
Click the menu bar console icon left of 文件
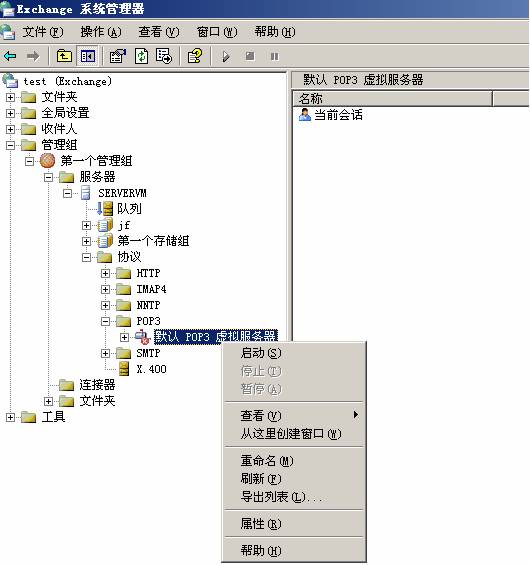point(8,32)
